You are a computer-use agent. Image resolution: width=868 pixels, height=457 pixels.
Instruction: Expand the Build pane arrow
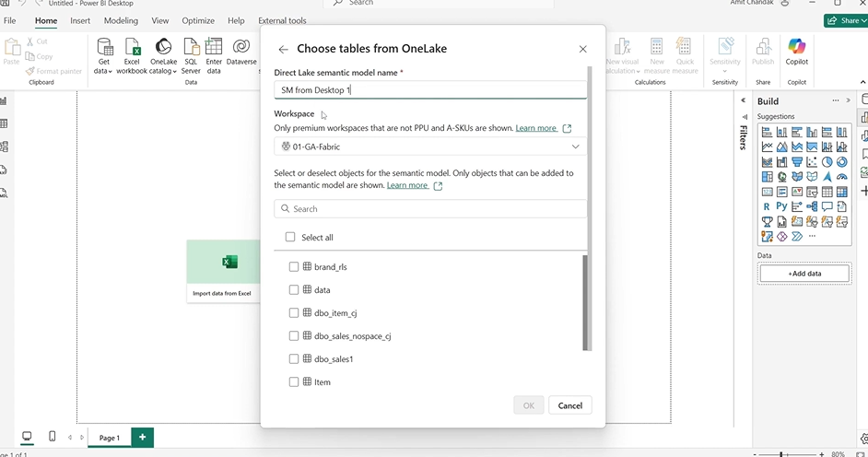click(848, 100)
